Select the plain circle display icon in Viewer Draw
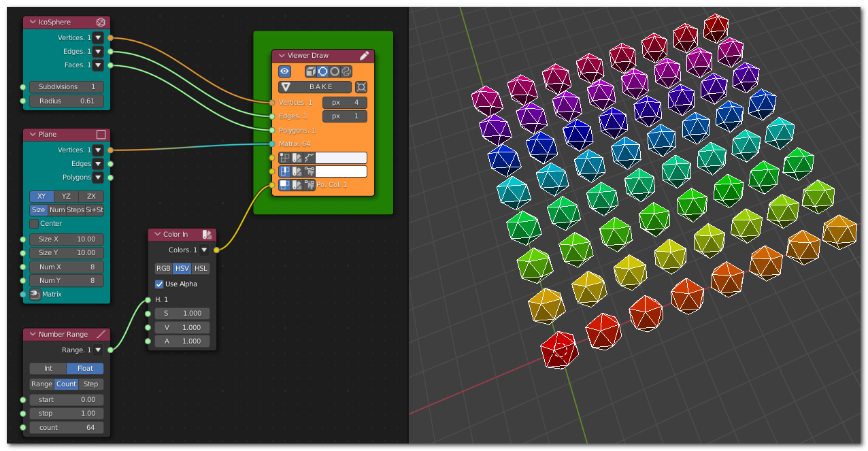Viewport: 868px width, 451px height. 335,71
